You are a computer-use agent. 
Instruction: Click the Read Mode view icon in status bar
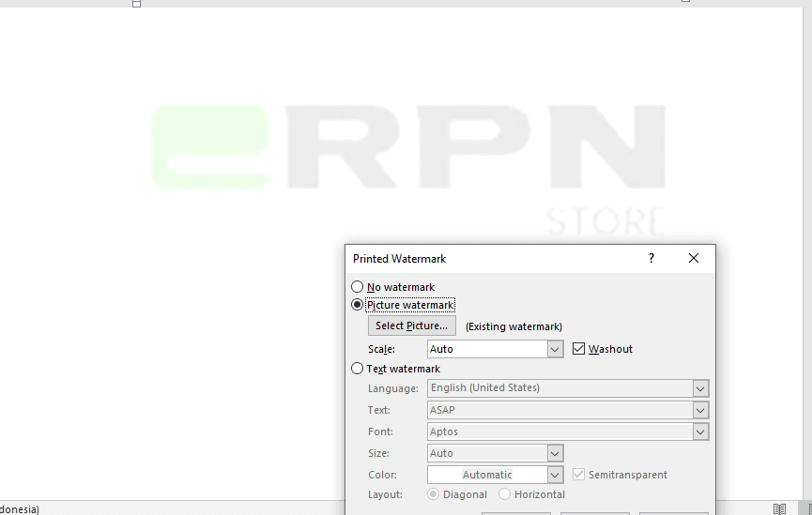tap(779, 508)
